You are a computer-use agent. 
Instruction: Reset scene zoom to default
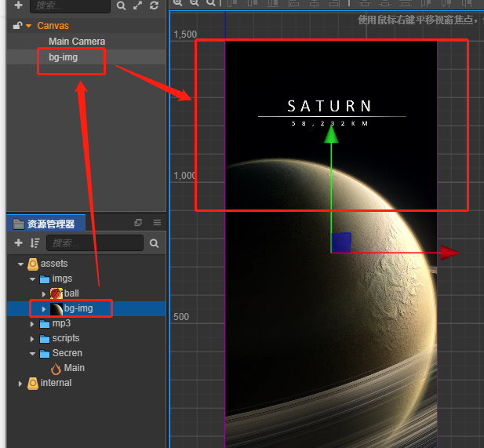[x=211, y=2]
